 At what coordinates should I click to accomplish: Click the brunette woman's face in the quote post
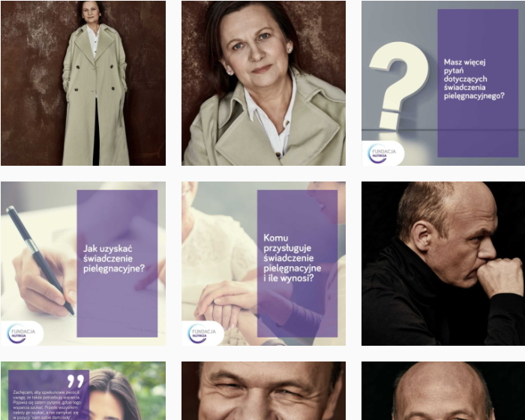click(109, 403)
